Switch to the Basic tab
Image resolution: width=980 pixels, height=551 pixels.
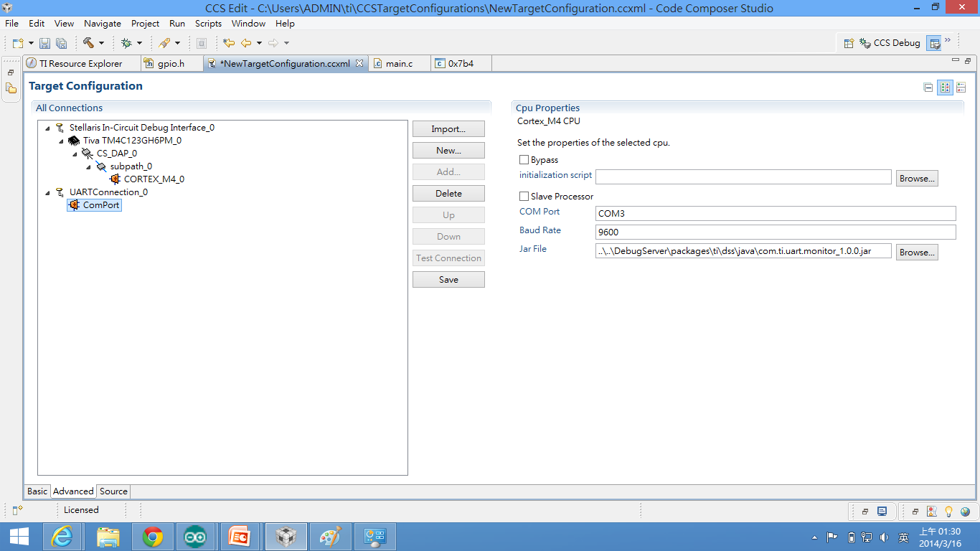[37, 491]
